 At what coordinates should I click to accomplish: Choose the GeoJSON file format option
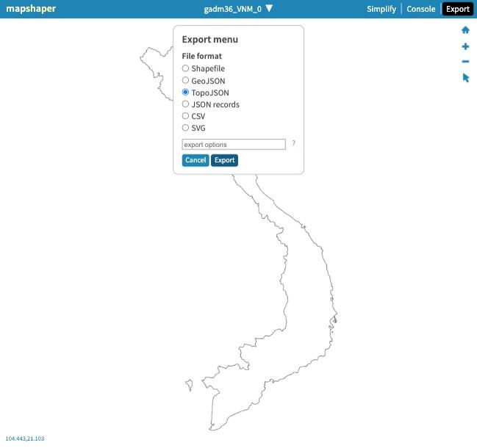(x=185, y=80)
